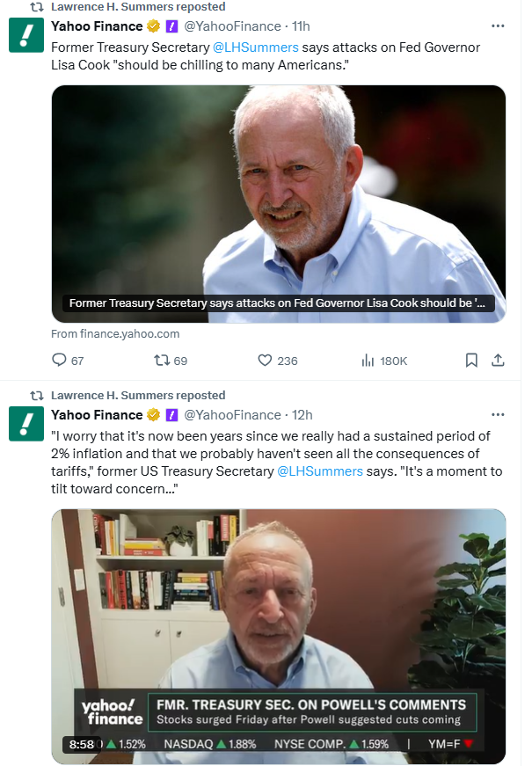This screenshot has height=766, width=532.
Task: Bookmark the Lisa Cook post
Action: 471,361
